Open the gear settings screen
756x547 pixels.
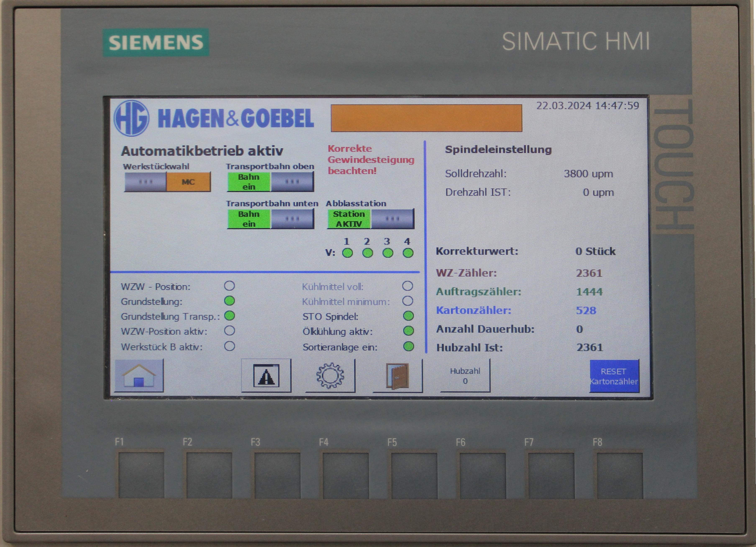point(330,375)
